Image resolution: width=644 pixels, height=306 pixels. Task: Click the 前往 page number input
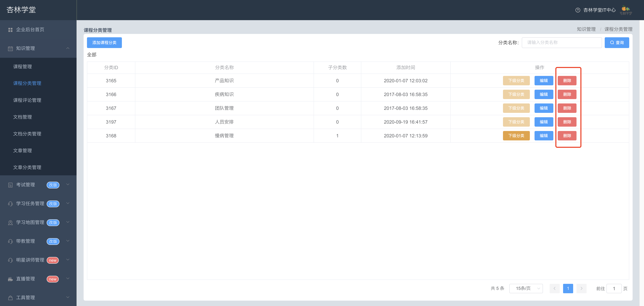click(x=614, y=289)
